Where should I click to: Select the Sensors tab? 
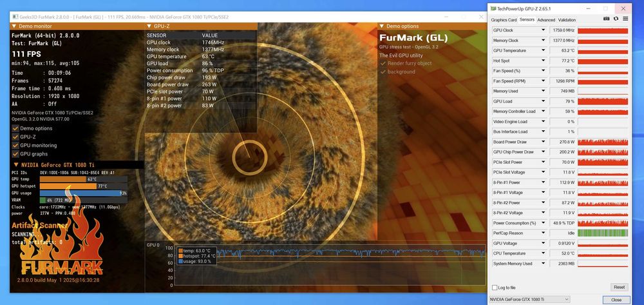(x=527, y=20)
